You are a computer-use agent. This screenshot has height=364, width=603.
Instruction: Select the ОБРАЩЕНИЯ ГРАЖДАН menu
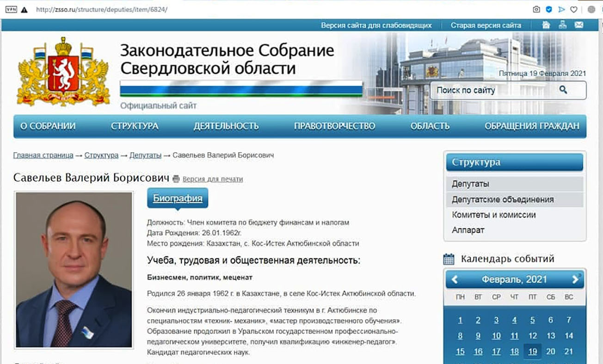click(x=532, y=125)
